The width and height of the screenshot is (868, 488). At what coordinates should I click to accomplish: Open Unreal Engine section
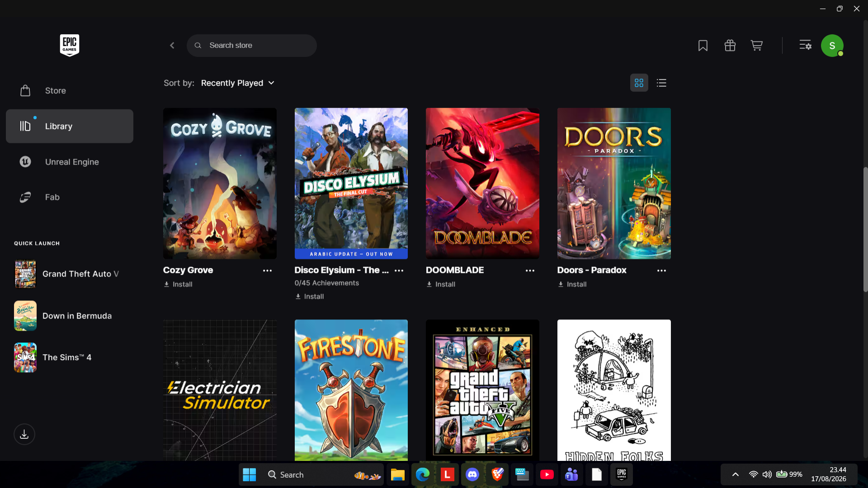[70, 162]
